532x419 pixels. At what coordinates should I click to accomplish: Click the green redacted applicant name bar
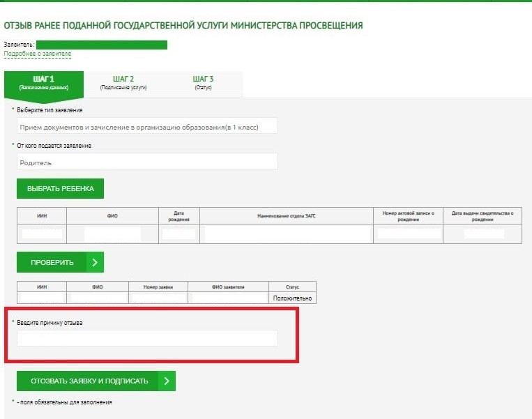pos(102,45)
